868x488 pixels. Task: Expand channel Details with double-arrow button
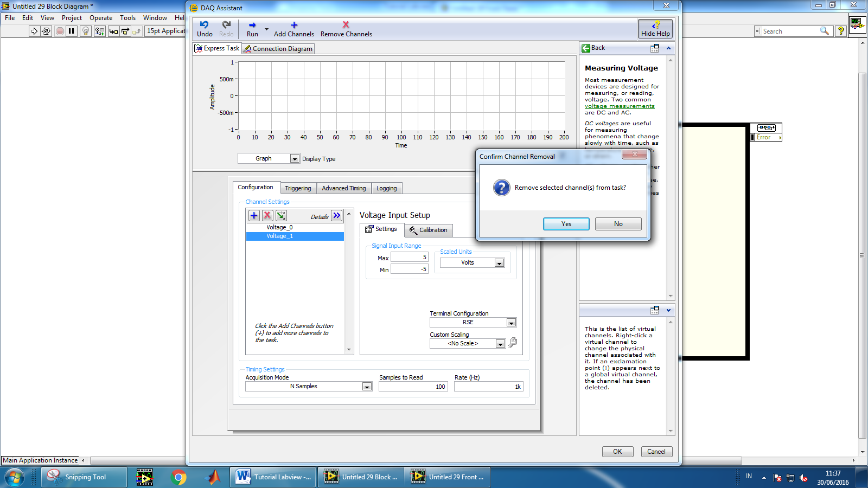tap(337, 215)
